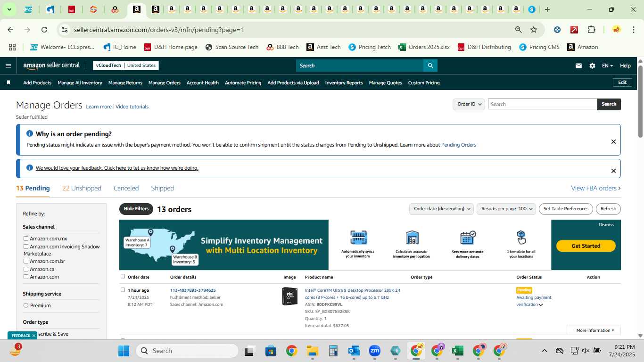Screen dimensions: 644x362
Task: Click the info icon in the feedback banner
Action: pos(30,168)
